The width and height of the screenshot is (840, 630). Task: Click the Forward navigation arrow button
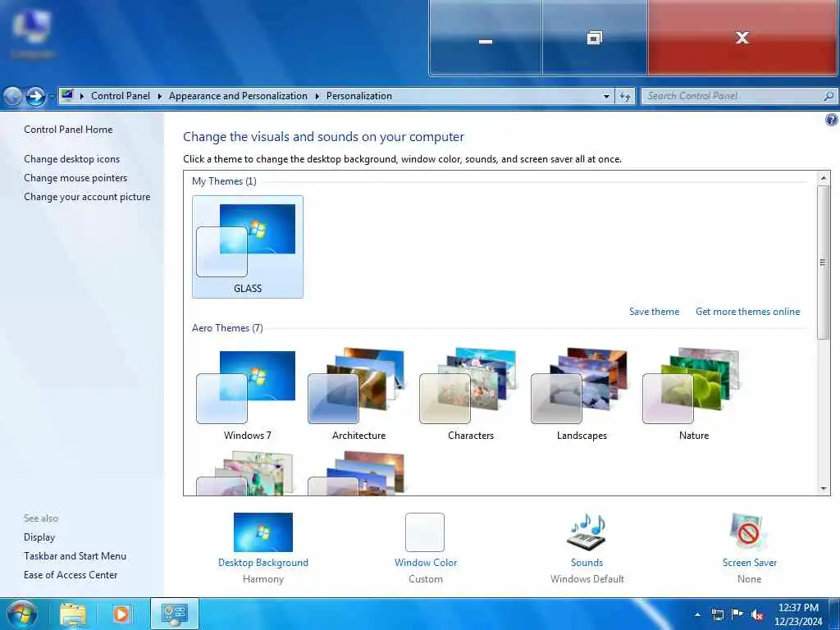pos(36,97)
